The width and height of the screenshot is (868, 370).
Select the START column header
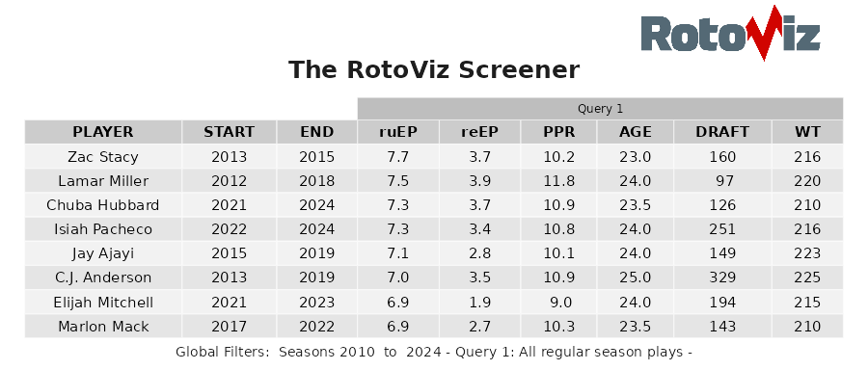point(229,132)
